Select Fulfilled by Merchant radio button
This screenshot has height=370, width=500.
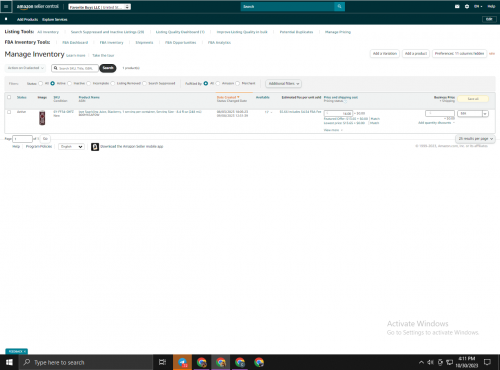pyautogui.click(x=237, y=83)
